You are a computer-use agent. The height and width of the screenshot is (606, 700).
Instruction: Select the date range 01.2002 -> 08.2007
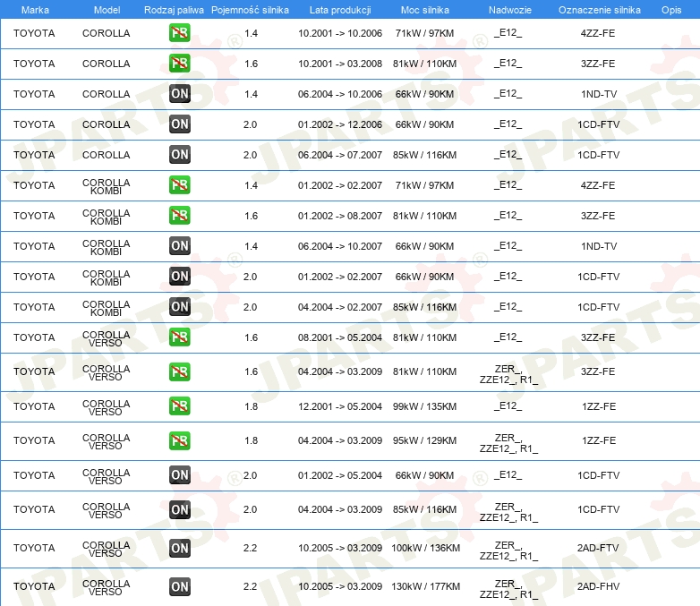340,215
